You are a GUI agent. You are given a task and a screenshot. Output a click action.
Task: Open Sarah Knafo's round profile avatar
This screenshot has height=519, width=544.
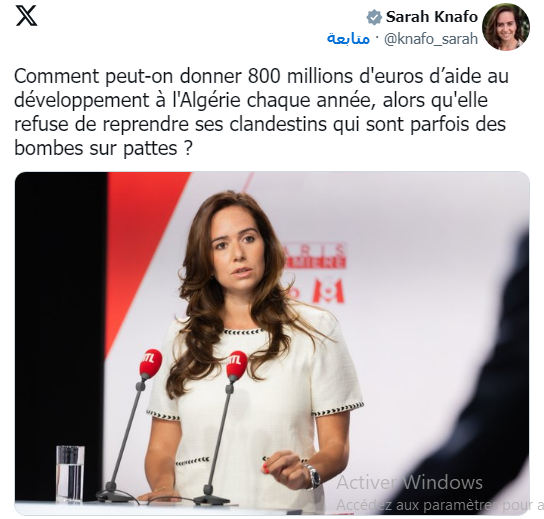506,27
